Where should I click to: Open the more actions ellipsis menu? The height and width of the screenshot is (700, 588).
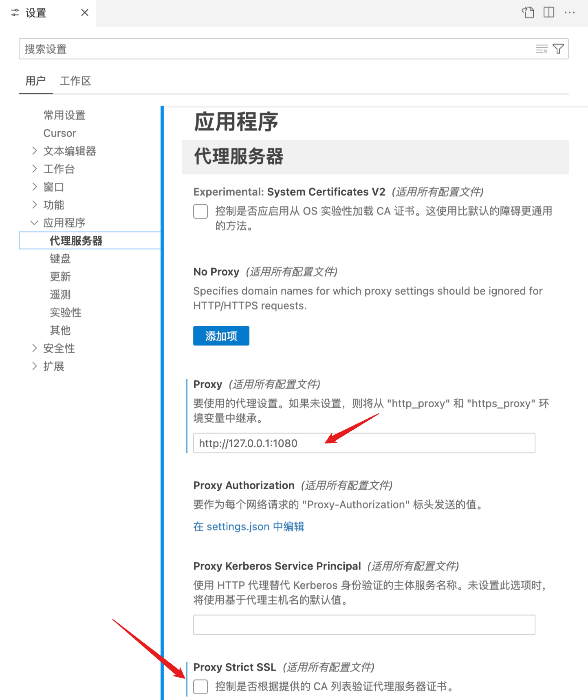570,13
